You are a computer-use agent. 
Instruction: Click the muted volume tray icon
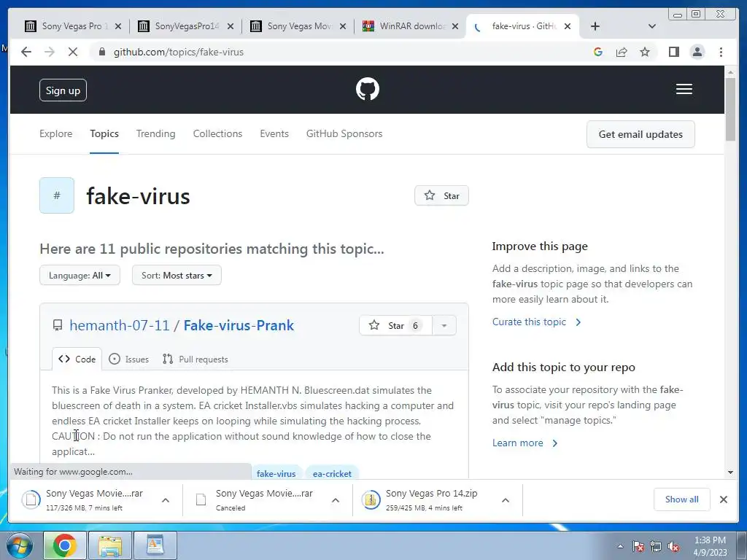coord(673,546)
